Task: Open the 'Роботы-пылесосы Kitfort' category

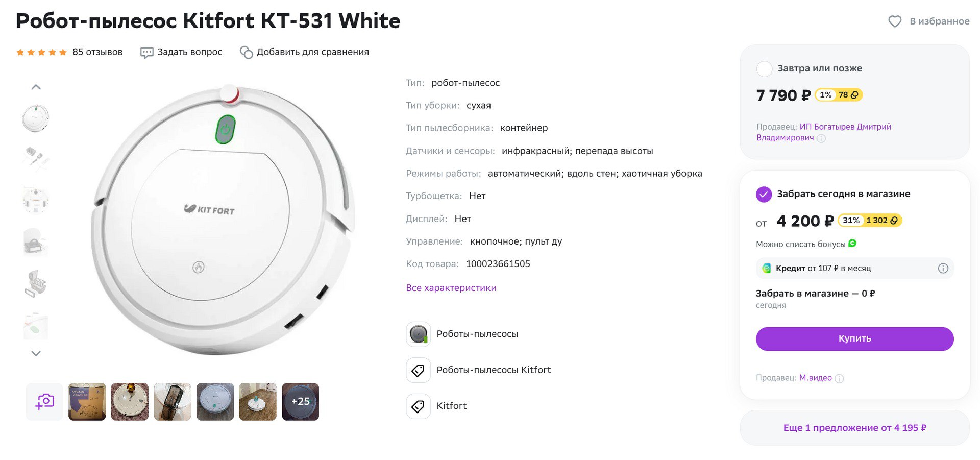Action: point(494,370)
